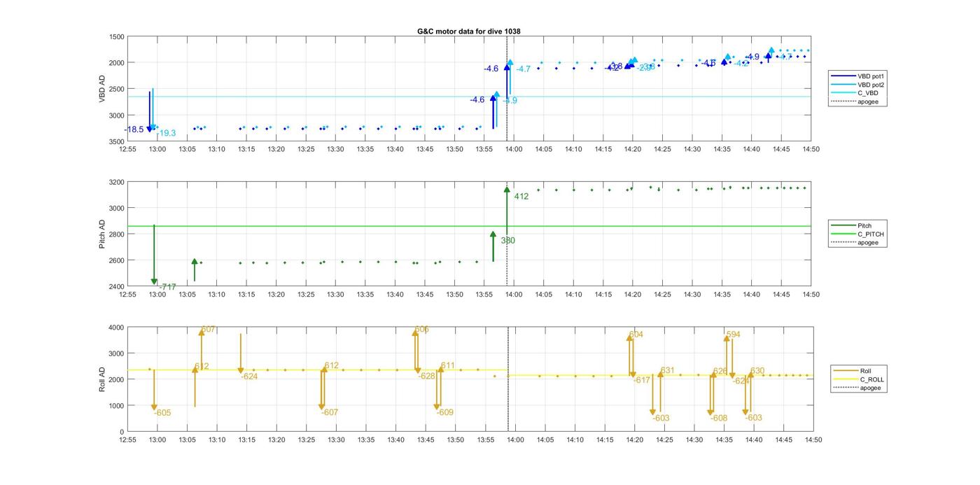Select the 'Pitch AD' y-axis label
The image size is (980, 485).
pos(102,234)
